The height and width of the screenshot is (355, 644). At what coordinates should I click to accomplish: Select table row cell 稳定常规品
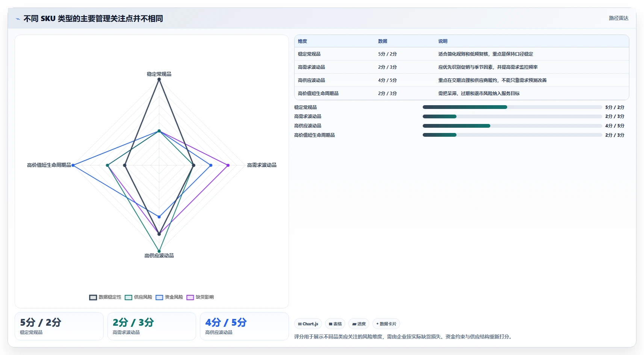coord(309,54)
